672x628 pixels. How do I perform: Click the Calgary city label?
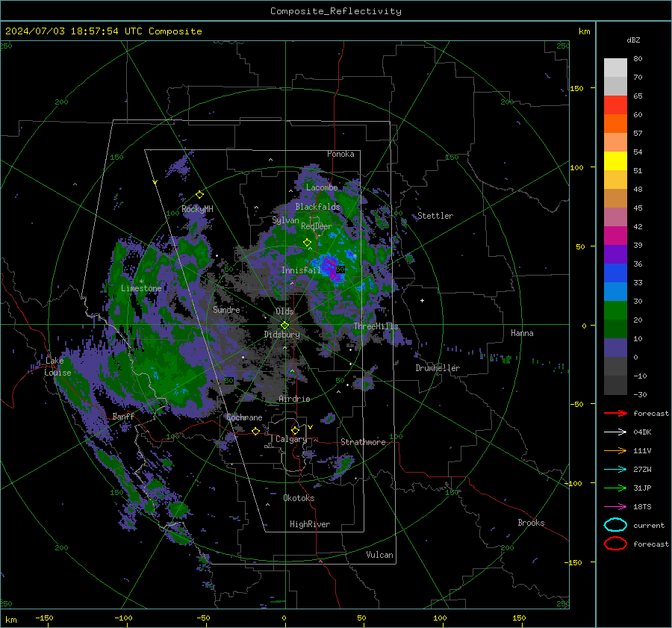click(291, 439)
